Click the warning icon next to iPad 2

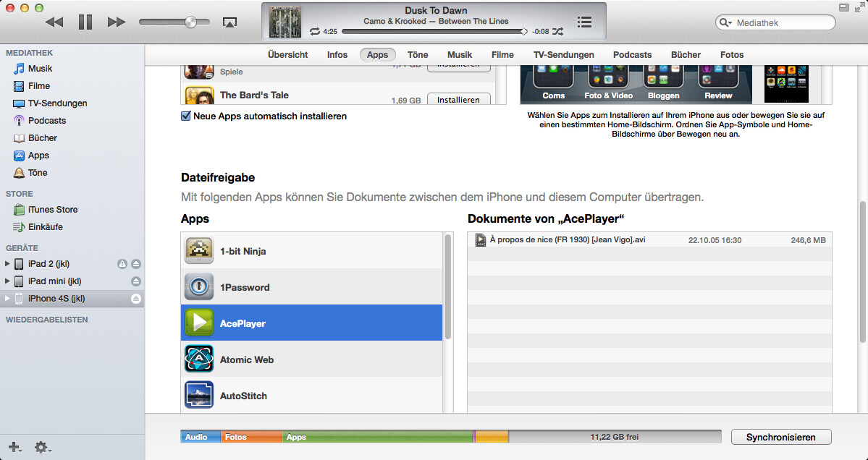click(x=122, y=264)
